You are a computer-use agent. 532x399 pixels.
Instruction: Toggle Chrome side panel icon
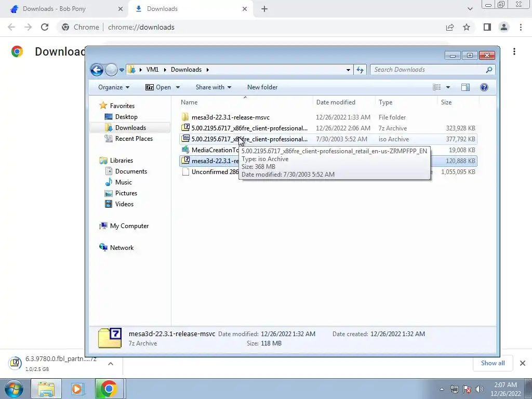[487, 27]
